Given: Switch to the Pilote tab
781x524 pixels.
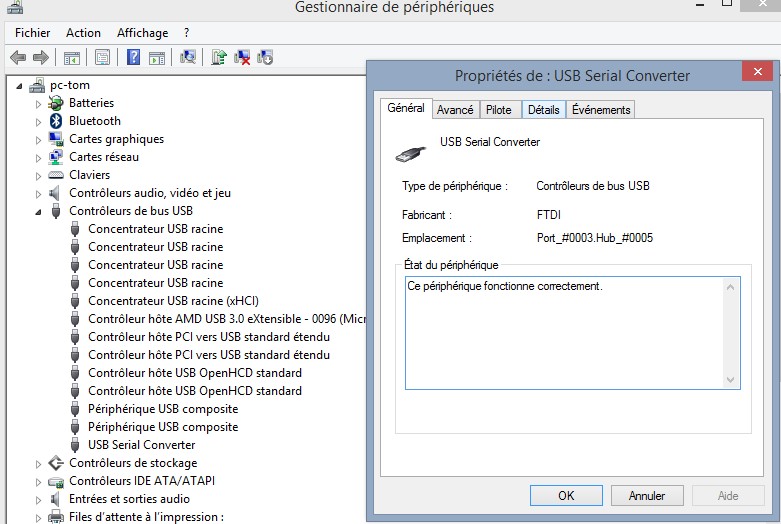Looking at the screenshot, I should (499, 110).
